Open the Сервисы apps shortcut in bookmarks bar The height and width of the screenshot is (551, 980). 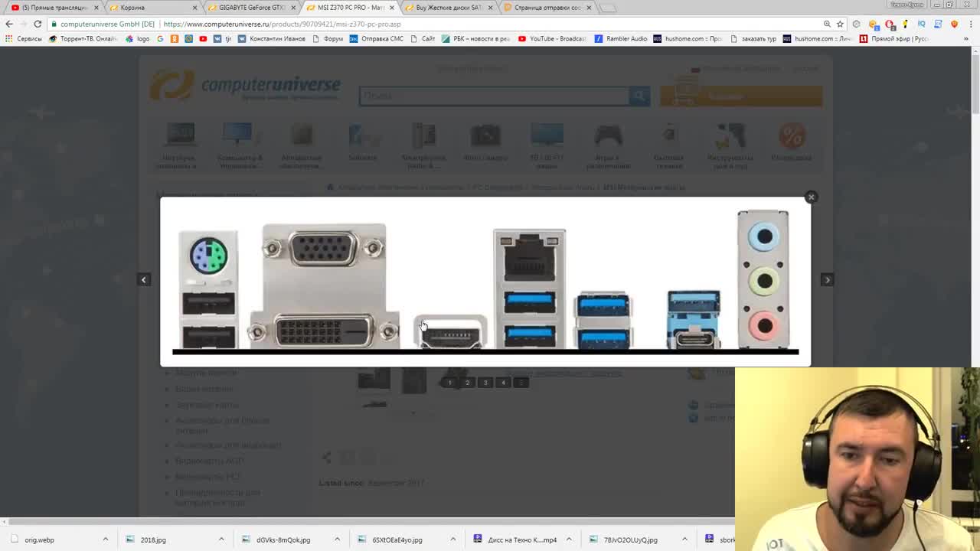(x=24, y=38)
